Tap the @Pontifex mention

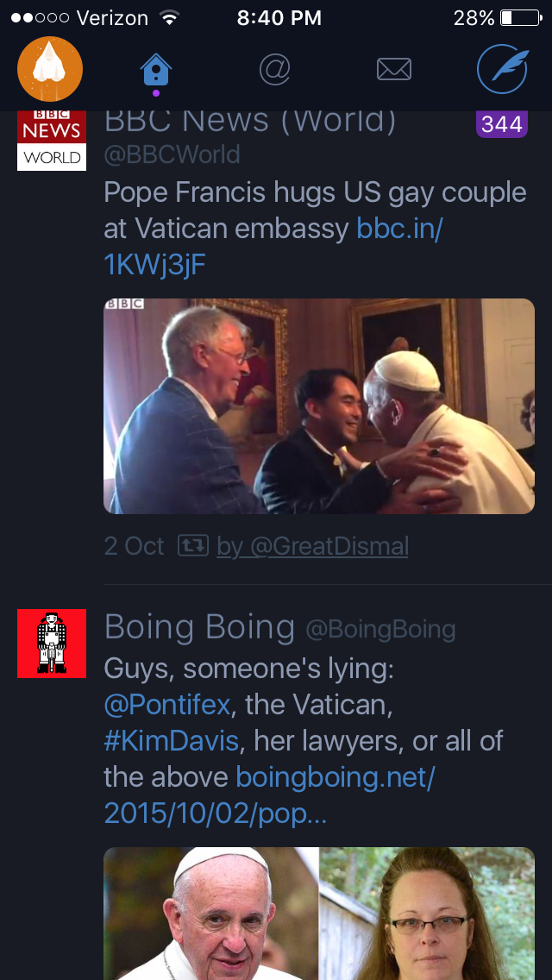click(167, 705)
